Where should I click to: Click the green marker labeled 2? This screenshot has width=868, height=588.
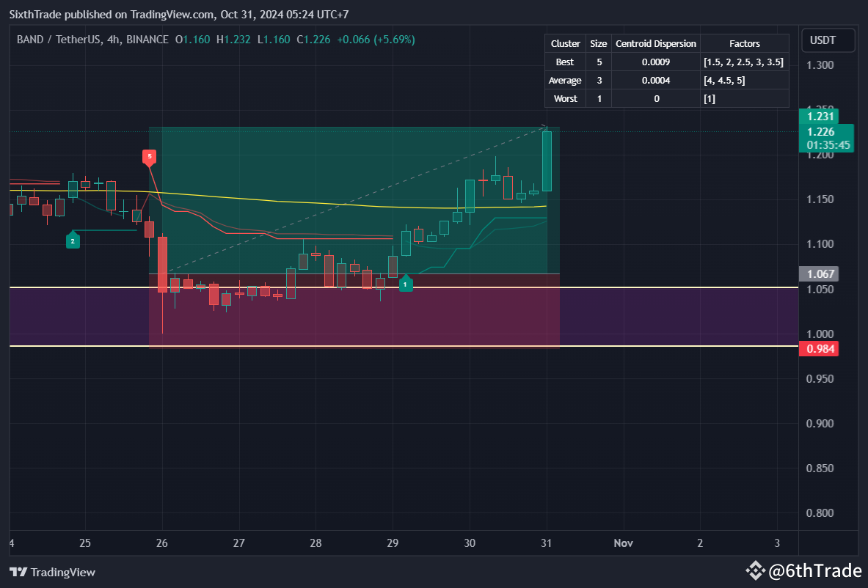[x=73, y=240]
